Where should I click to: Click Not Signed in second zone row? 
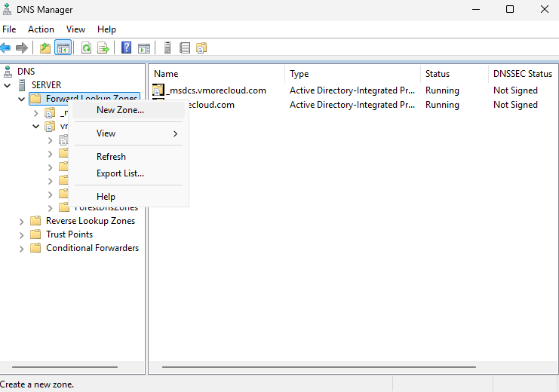[515, 105]
